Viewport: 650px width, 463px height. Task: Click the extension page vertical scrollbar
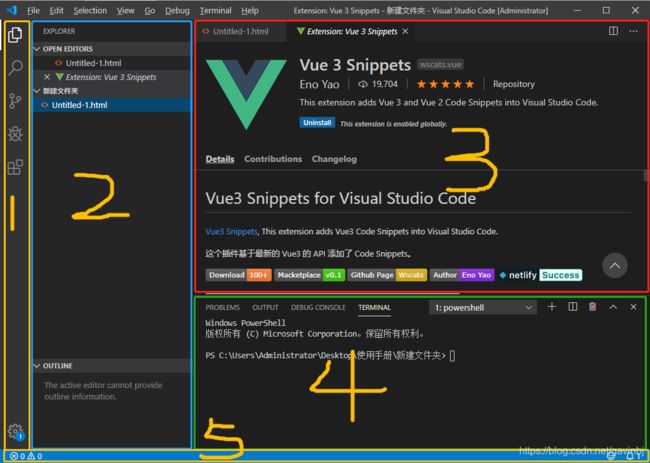coord(645,176)
